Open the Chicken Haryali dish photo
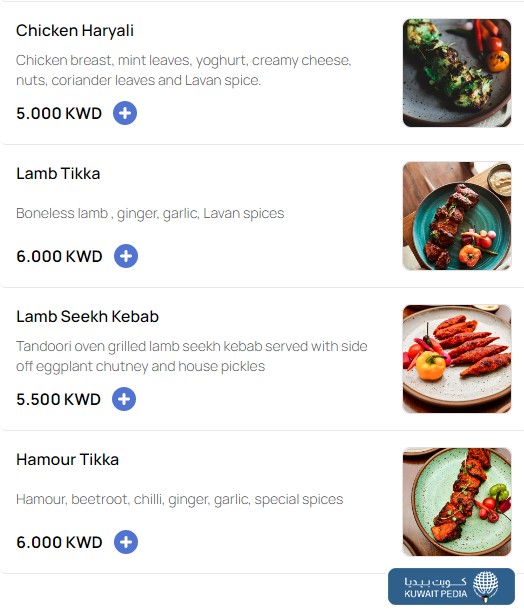Image resolution: width=524 pixels, height=611 pixels. (457, 73)
